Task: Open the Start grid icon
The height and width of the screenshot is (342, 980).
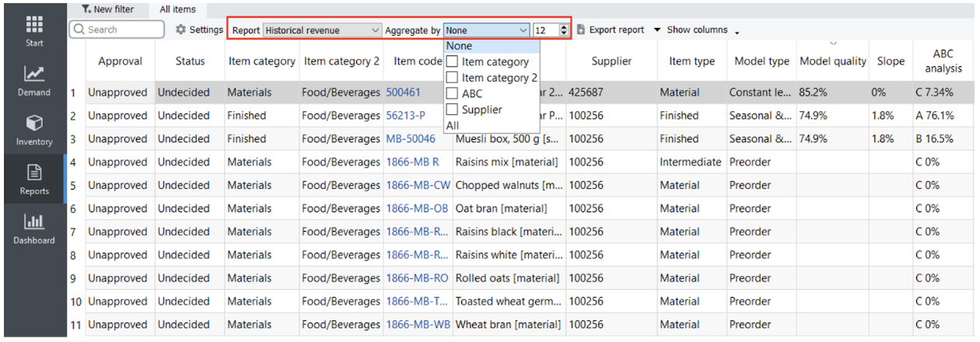Action: tap(34, 24)
